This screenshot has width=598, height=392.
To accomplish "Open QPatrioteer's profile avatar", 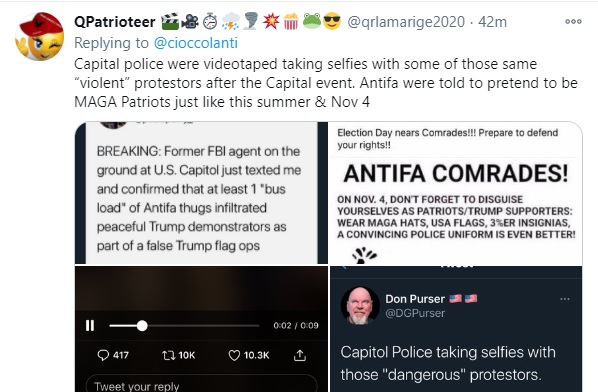I will pyautogui.click(x=40, y=36).
